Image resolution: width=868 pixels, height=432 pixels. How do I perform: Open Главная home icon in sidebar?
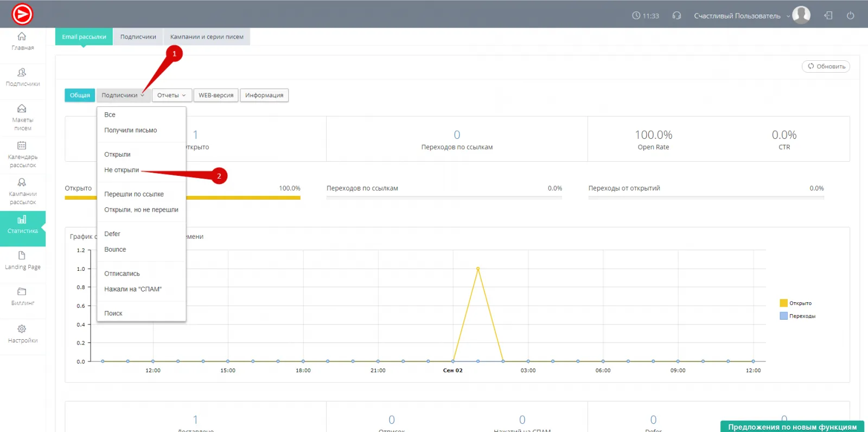click(x=22, y=36)
